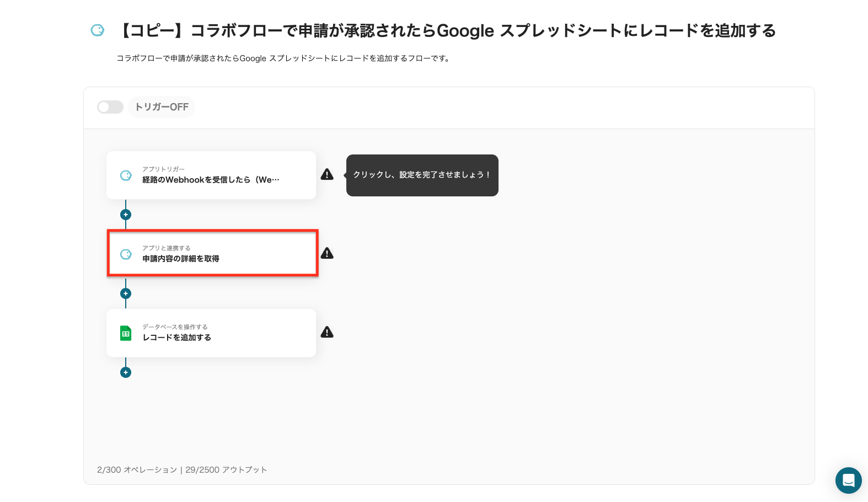Add a step below 申請内容の詳細を取得

pos(126,293)
